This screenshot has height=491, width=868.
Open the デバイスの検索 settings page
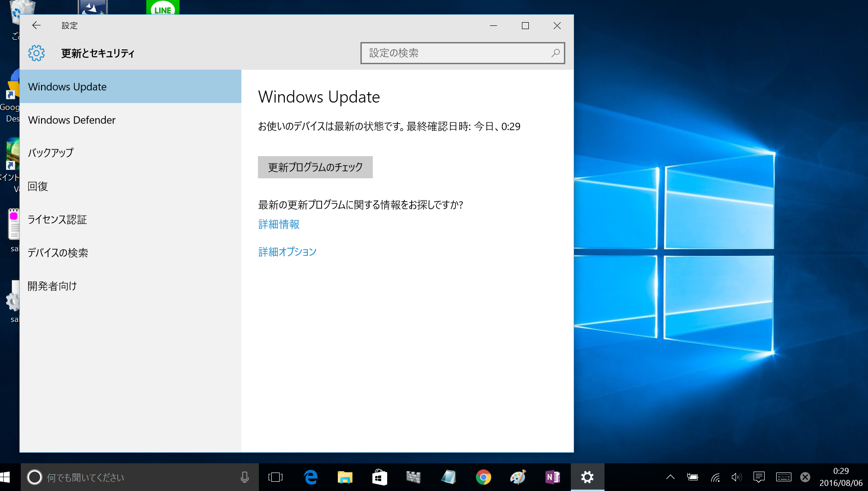click(x=131, y=253)
